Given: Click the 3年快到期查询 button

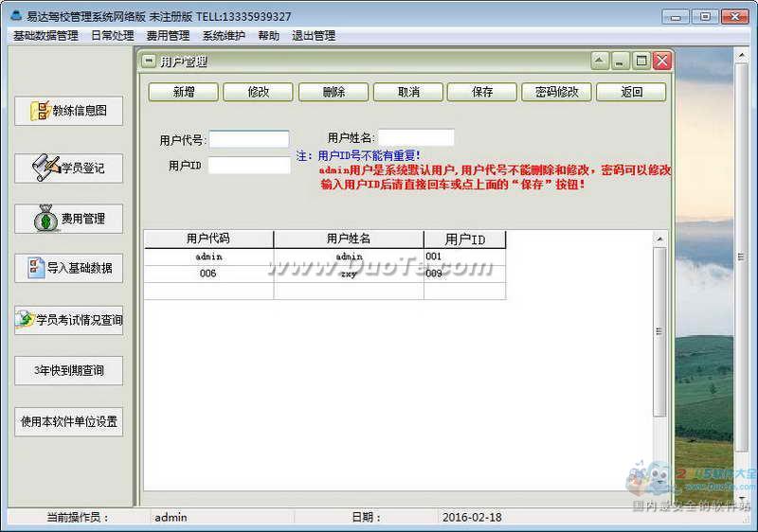Looking at the screenshot, I should [x=69, y=370].
